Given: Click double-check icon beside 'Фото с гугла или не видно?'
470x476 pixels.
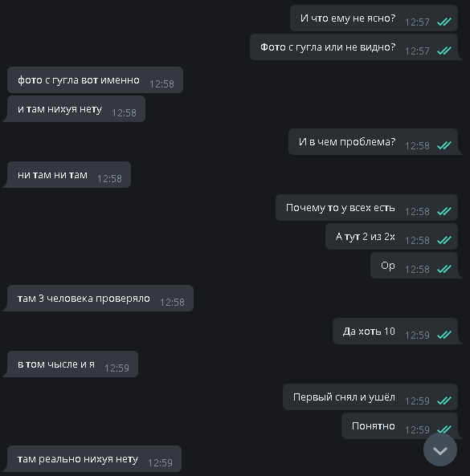Looking at the screenshot, I should pos(444,51).
